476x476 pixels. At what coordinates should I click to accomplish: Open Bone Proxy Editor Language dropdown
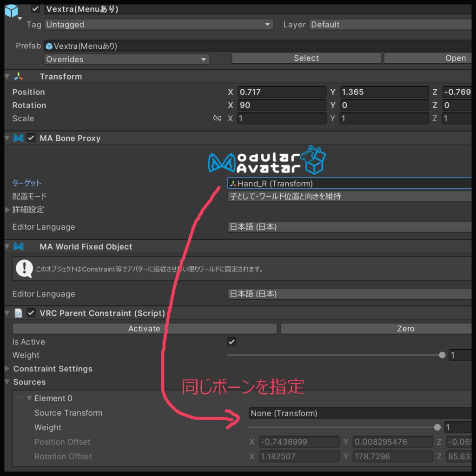click(350, 227)
